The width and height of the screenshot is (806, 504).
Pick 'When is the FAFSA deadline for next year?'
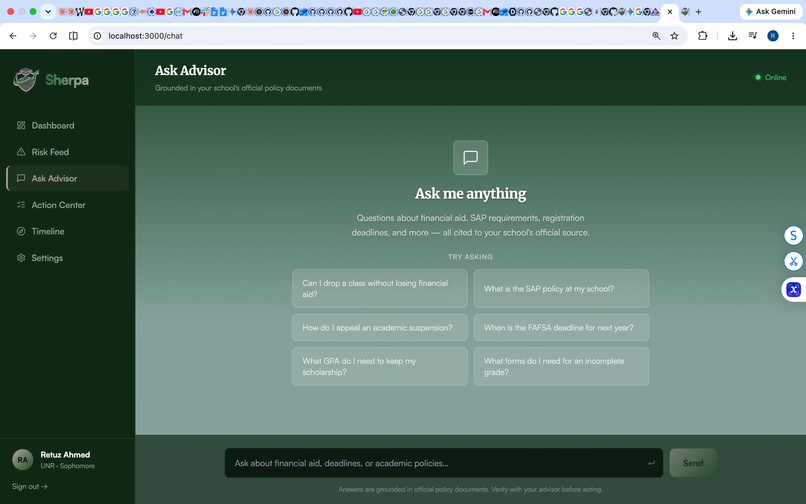click(x=561, y=328)
